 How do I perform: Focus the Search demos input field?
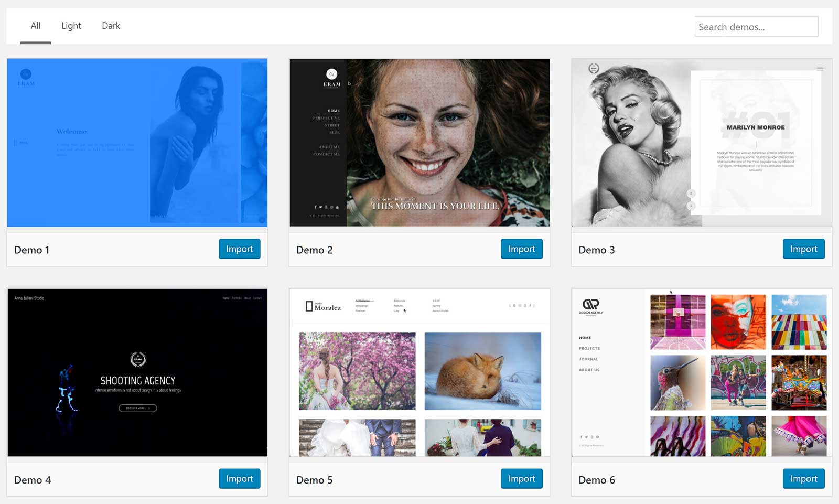click(x=756, y=27)
